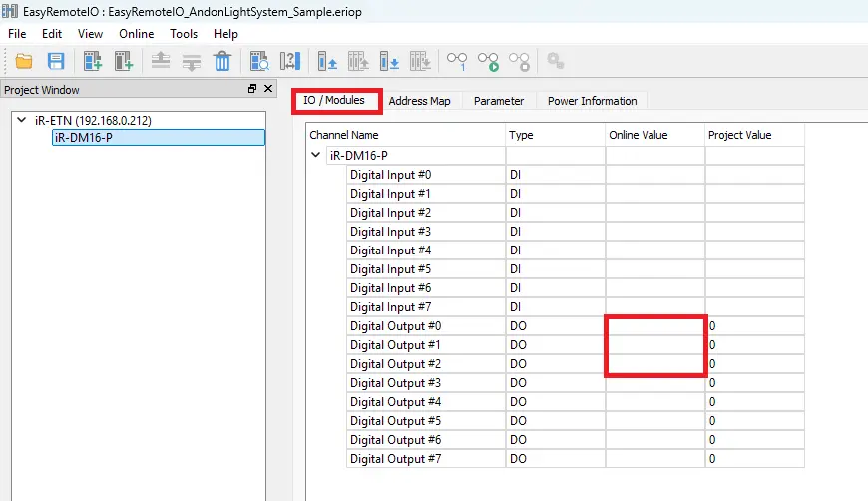The image size is (868, 501).
Task: Click the Type column header
Action: click(556, 135)
